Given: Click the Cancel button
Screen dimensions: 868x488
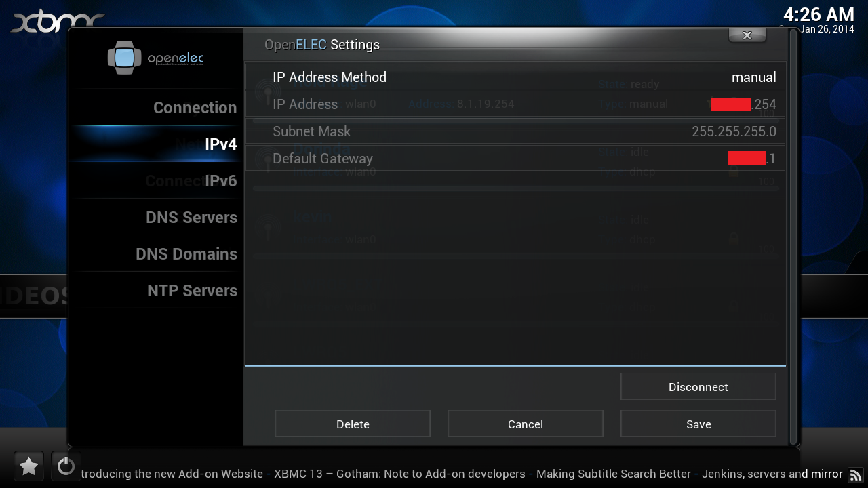Looking at the screenshot, I should (526, 424).
